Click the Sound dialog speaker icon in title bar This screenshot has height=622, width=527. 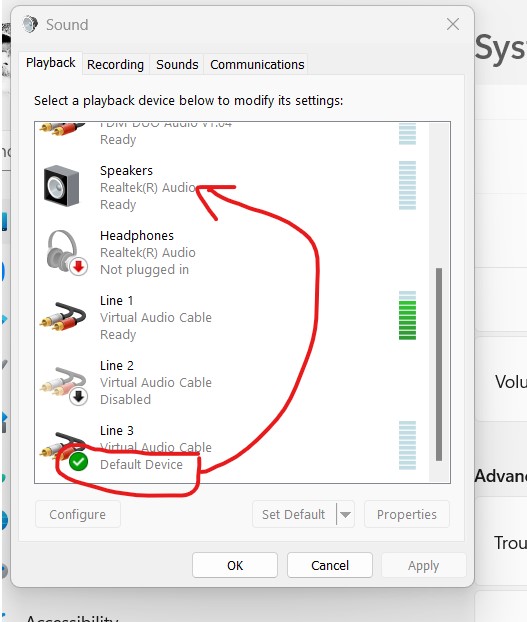(x=30, y=24)
